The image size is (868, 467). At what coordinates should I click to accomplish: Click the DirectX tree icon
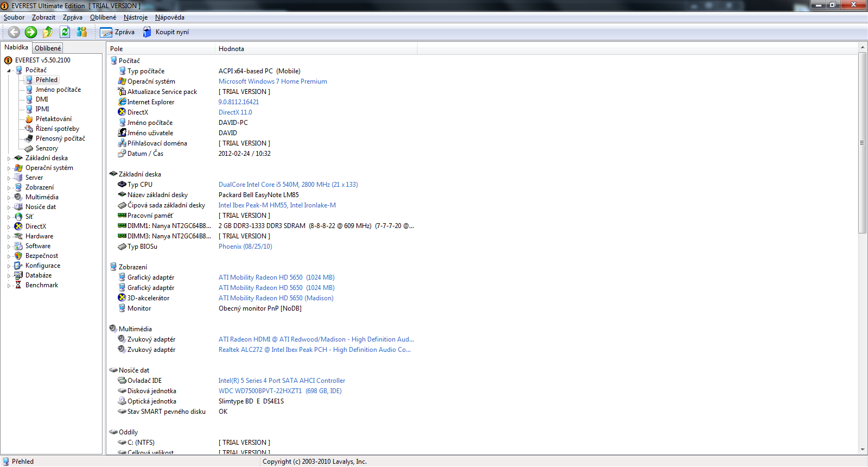18,226
